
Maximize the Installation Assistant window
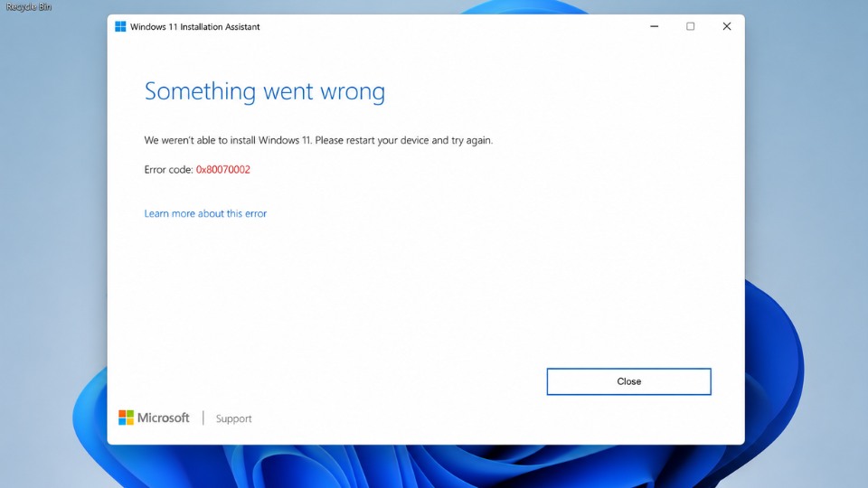[690, 26]
